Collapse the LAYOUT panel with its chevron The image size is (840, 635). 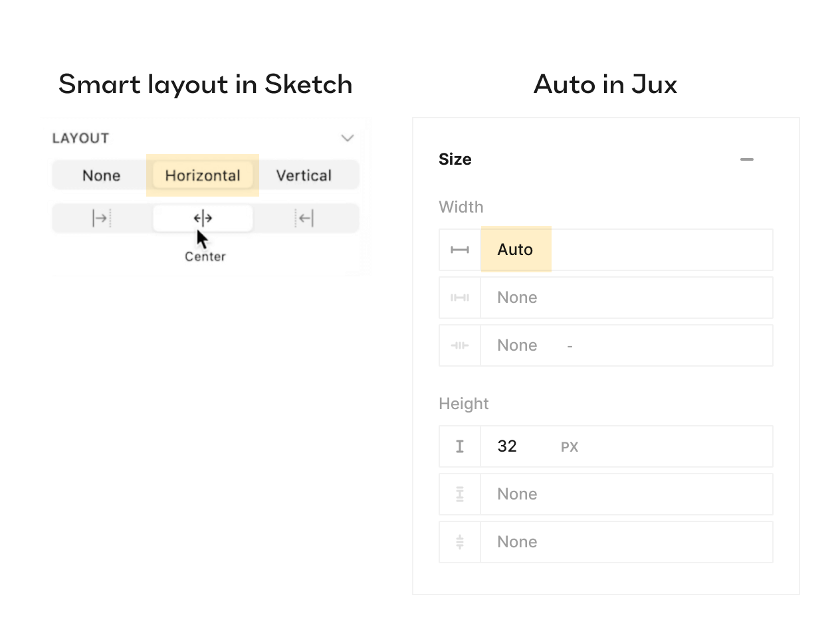tap(347, 138)
